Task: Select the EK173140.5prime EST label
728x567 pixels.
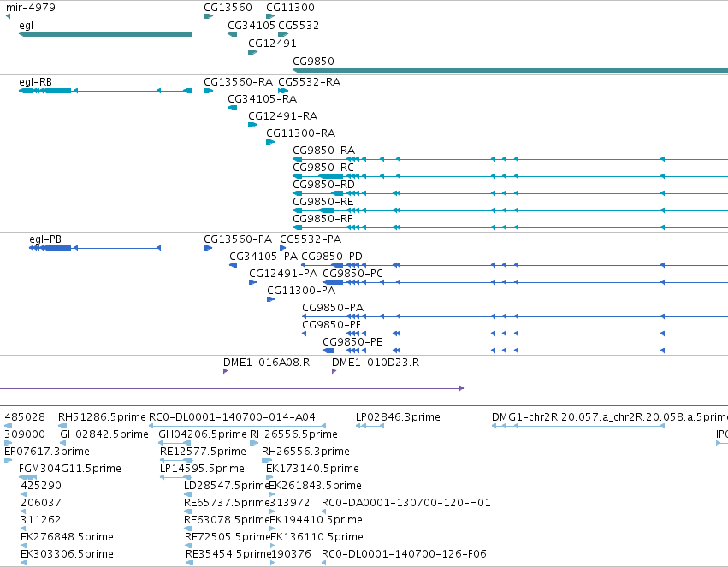Action: pyautogui.click(x=312, y=470)
